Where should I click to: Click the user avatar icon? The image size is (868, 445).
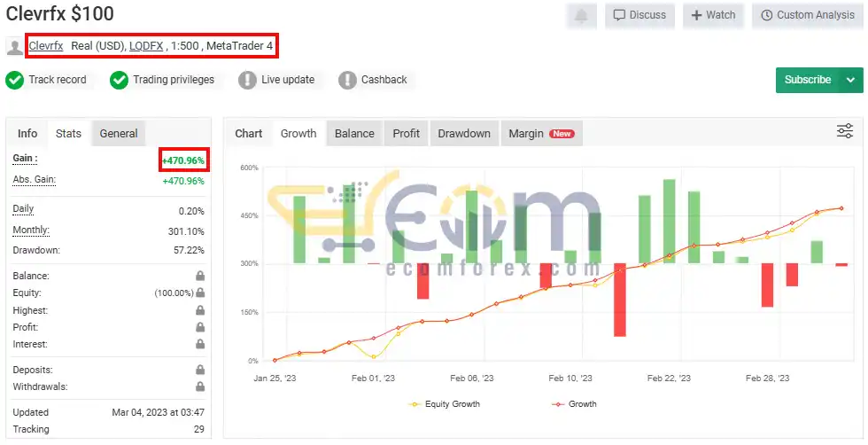tap(15, 47)
